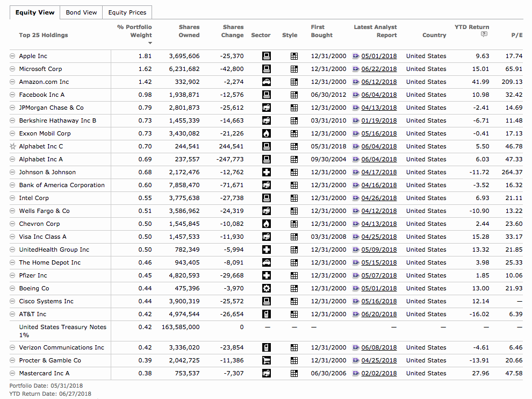Select the Facebook Inc A holding name

point(42,95)
